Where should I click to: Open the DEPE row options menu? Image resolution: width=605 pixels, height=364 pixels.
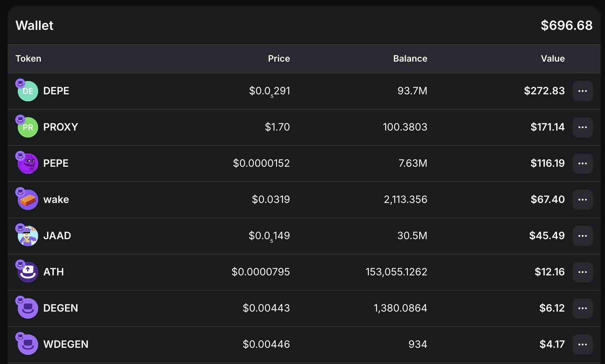(x=582, y=91)
